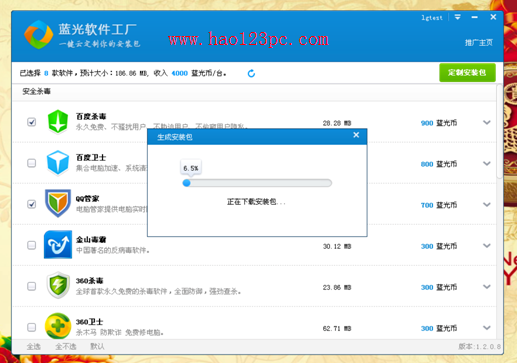The width and height of the screenshot is (517, 364).
Task: Click the software list vertical scrollbar
Action: (499, 132)
